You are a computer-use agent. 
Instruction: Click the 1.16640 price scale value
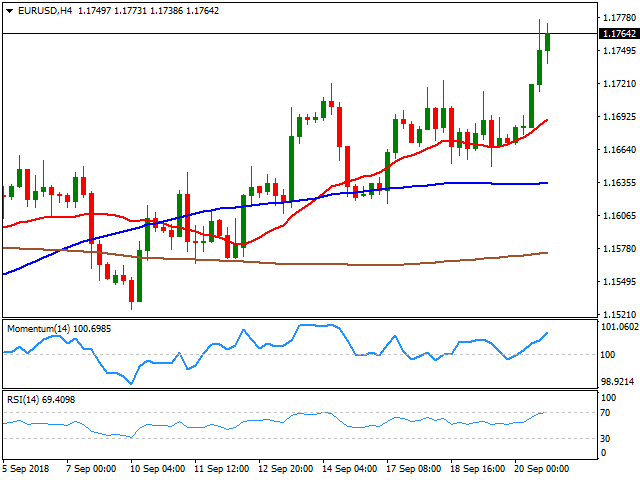[x=619, y=150]
